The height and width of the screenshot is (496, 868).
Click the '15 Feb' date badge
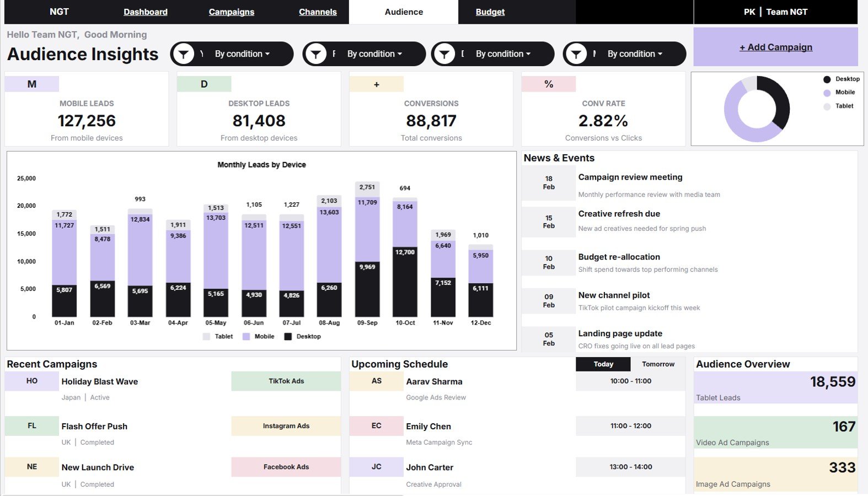549,222
